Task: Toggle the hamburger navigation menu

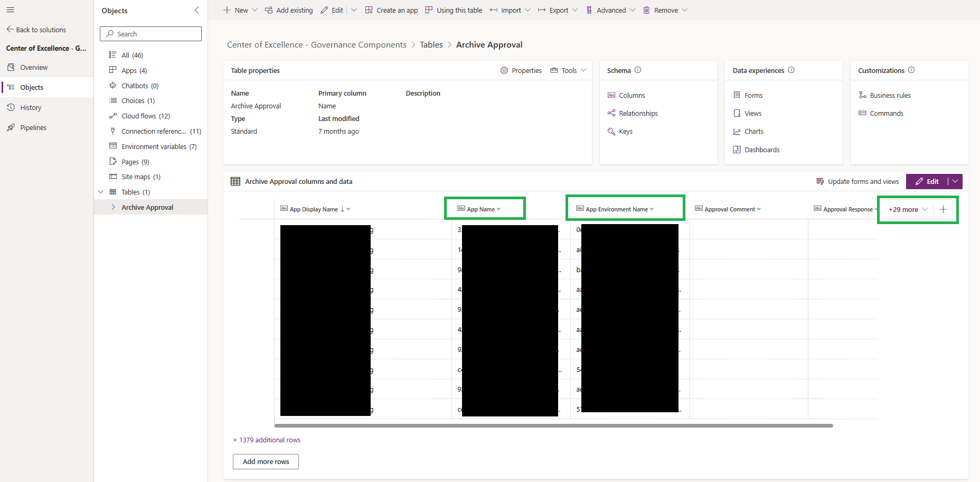Action: click(x=10, y=10)
